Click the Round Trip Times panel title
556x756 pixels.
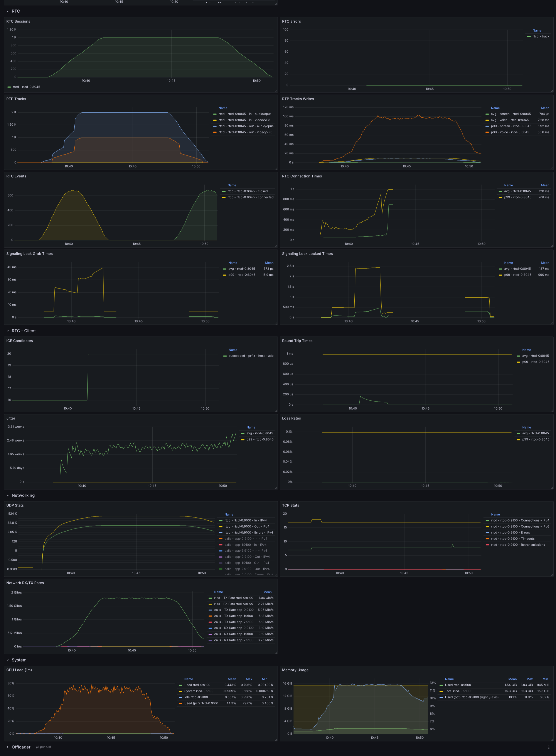tap(297, 341)
